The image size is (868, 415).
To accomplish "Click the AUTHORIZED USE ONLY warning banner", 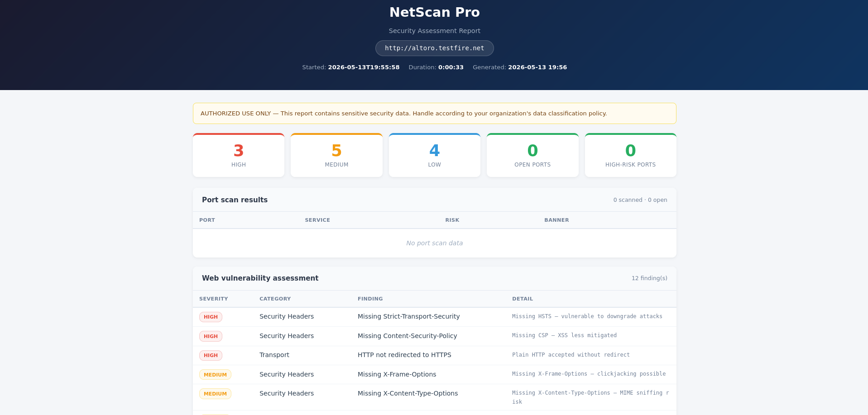I will [434, 113].
